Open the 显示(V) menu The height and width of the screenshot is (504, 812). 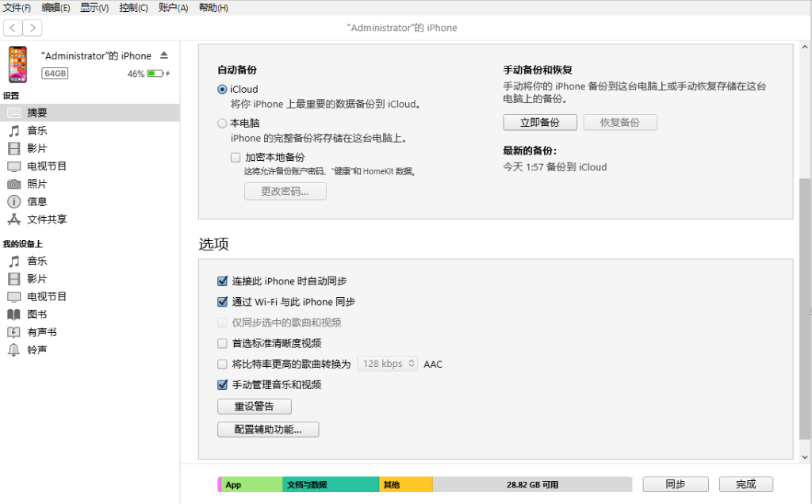click(x=94, y=8)
